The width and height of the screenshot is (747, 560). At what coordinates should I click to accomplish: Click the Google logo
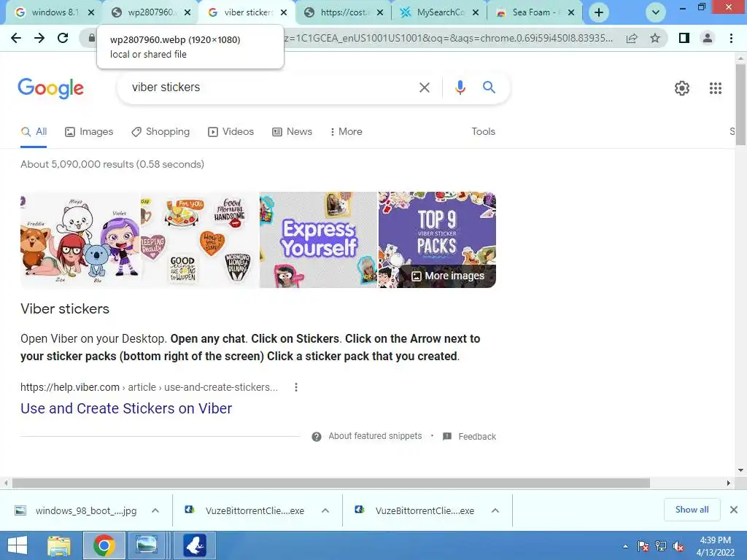[x=50, y=88]
